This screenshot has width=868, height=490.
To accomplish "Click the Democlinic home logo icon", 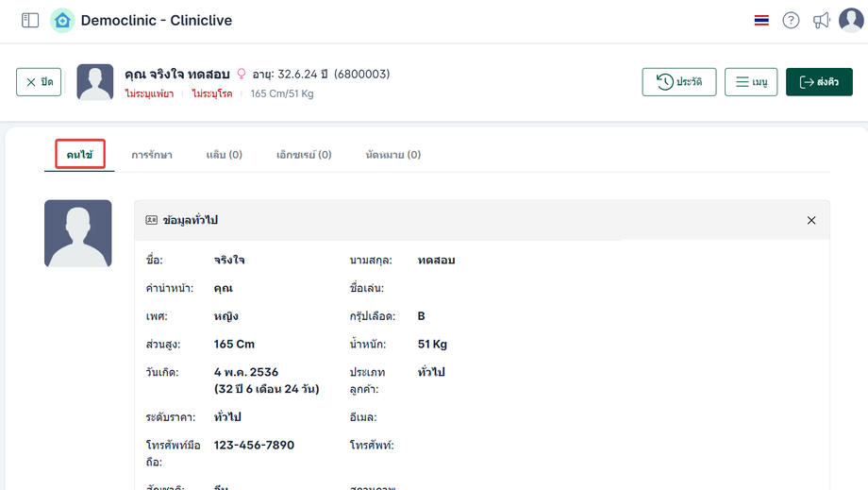I will 62,21.
